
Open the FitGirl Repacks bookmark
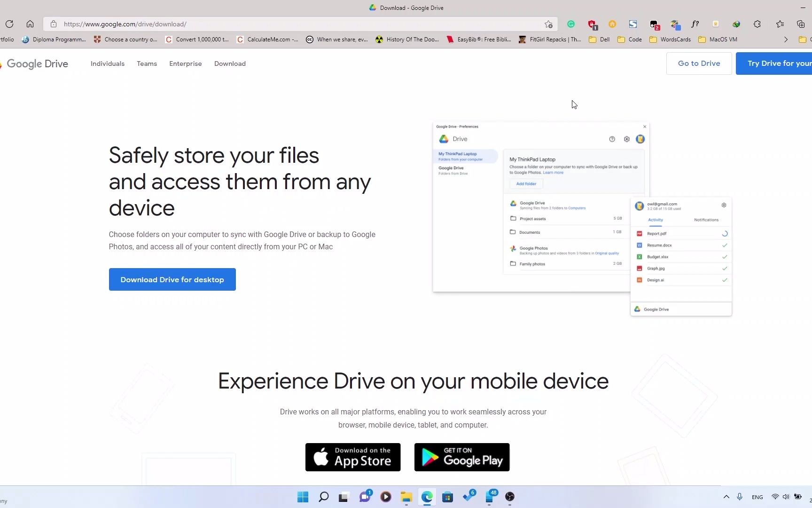[550, 40]
